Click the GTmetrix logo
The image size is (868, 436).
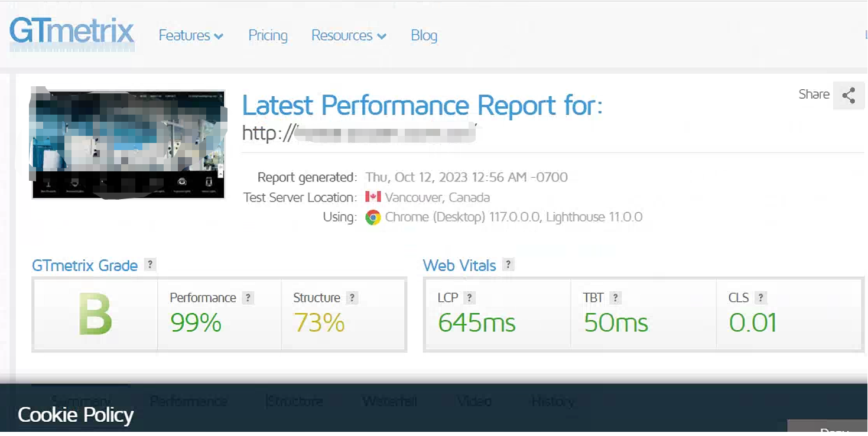71,32
